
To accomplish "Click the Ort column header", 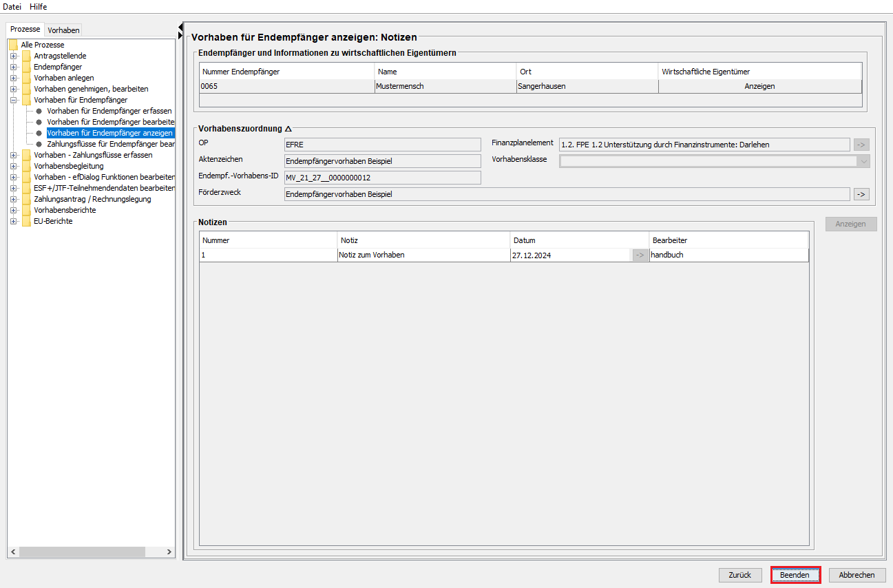I will pyautogui.click(x=587, y=72).
